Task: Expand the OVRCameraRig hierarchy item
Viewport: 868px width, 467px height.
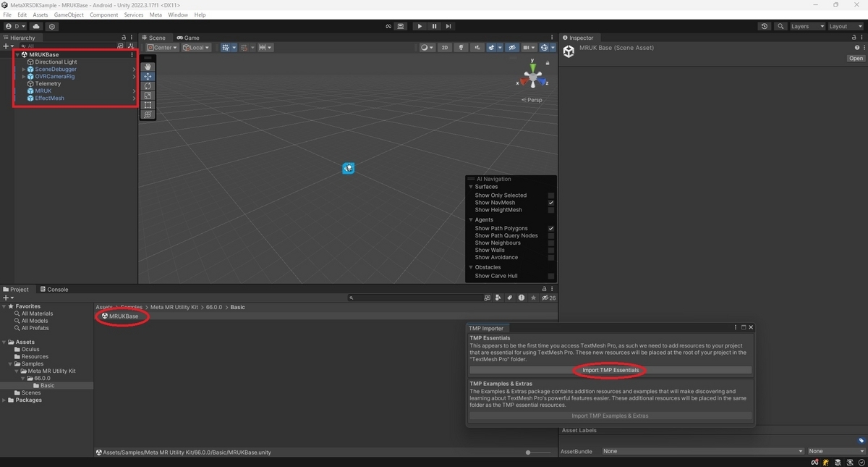Action: 24,77
